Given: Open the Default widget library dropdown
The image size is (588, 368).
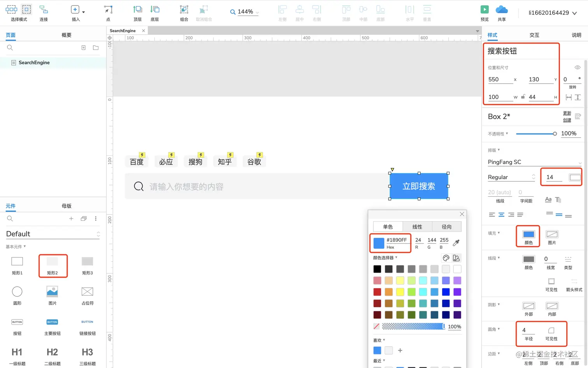Looking at the screenshot, I should [x=53, y=234].
